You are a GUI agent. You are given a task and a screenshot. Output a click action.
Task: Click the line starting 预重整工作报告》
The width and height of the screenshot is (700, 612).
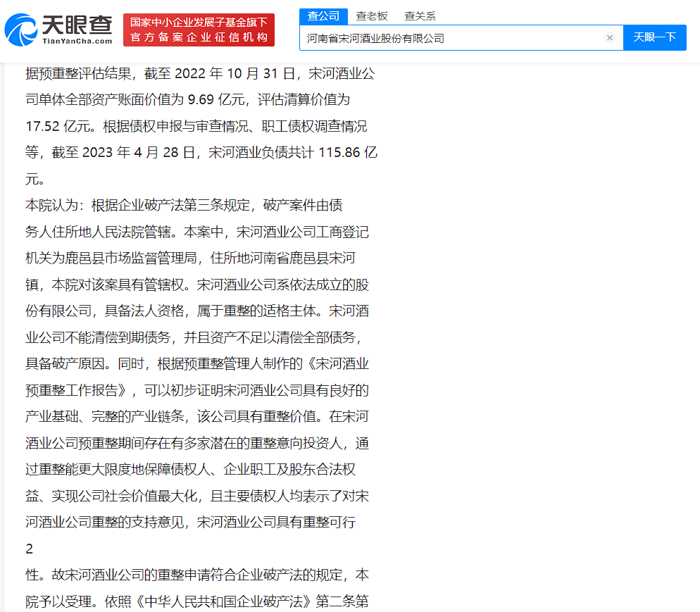click(197, 391)
